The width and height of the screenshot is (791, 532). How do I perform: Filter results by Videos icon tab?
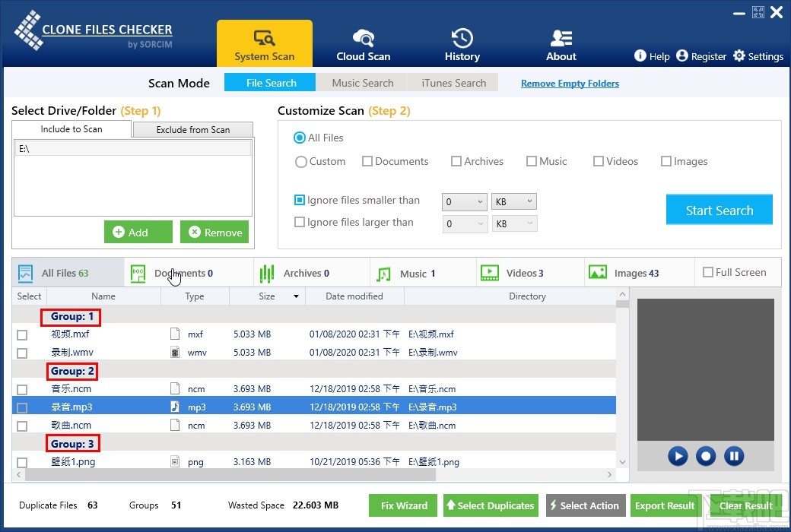[x=490, y=273]
